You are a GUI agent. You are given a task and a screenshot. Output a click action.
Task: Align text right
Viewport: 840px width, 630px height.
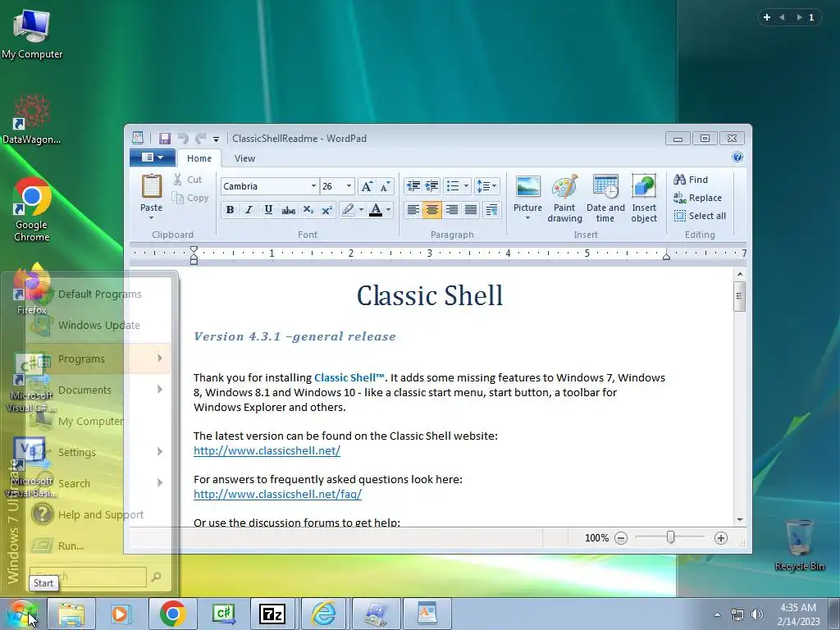click(452, 209)
